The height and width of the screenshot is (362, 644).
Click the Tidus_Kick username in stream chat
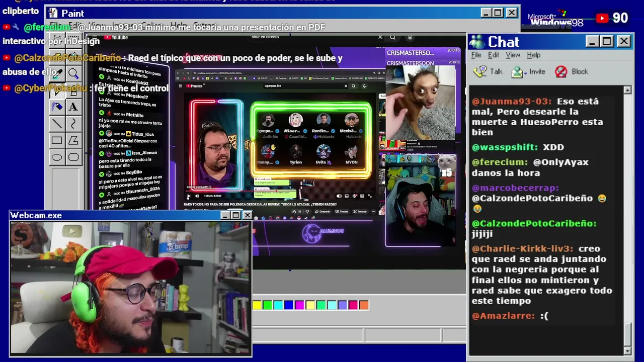pyautogui.click(x=143, y=134)
